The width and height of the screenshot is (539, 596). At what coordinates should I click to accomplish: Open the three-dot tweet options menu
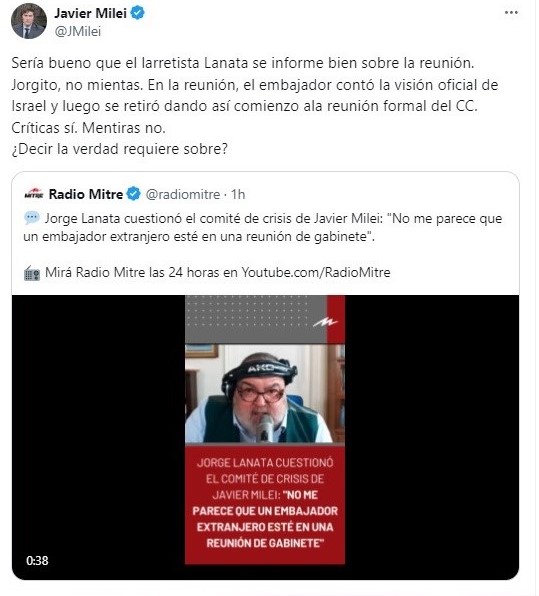[511, 13]
